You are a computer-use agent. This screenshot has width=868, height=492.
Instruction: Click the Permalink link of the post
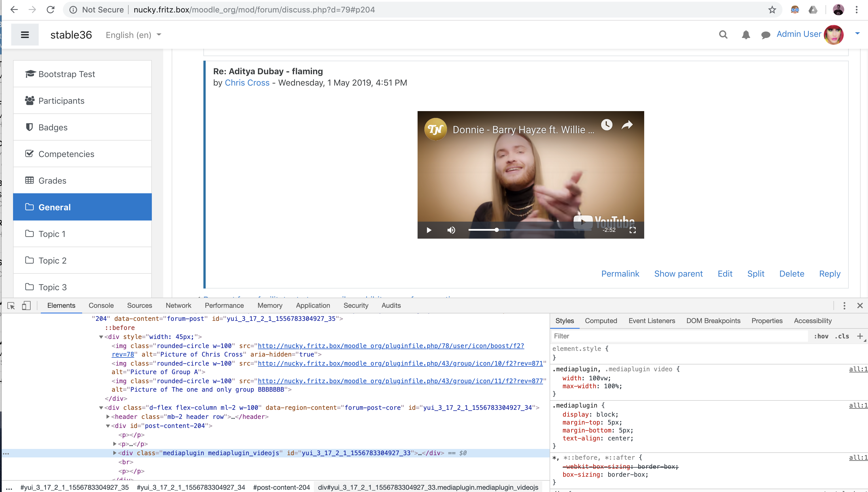point(620,274)
